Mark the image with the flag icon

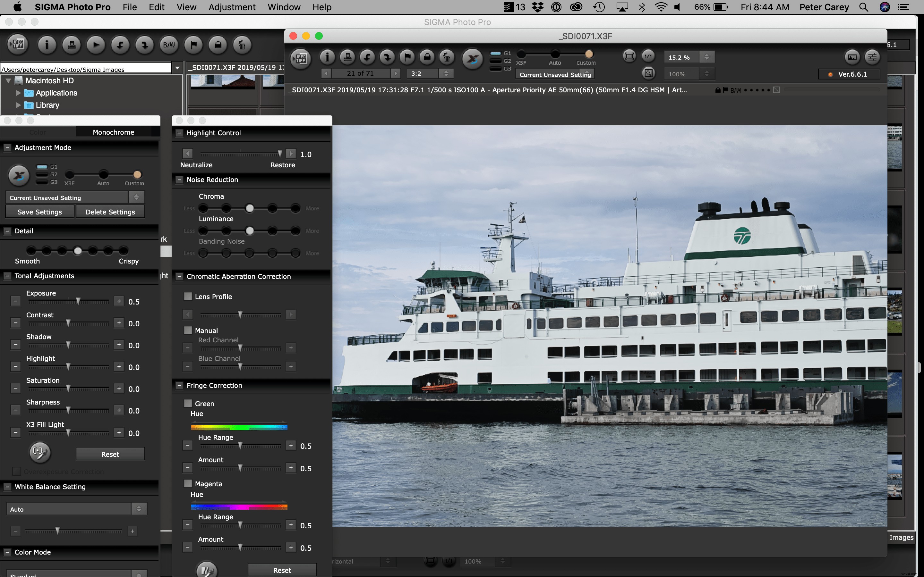193,45
